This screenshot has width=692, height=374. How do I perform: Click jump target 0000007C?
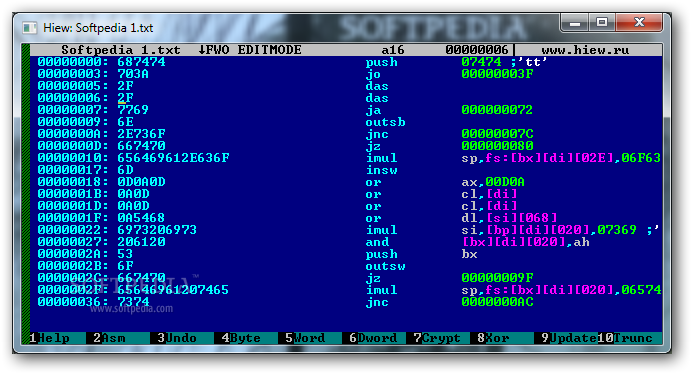click(497, 134)
